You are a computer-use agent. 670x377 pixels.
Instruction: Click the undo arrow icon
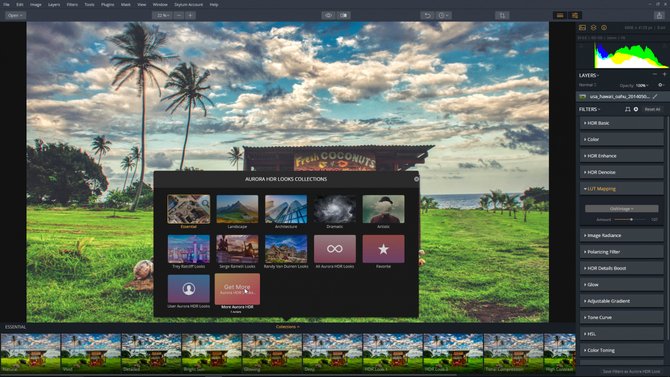pos(427,15)
